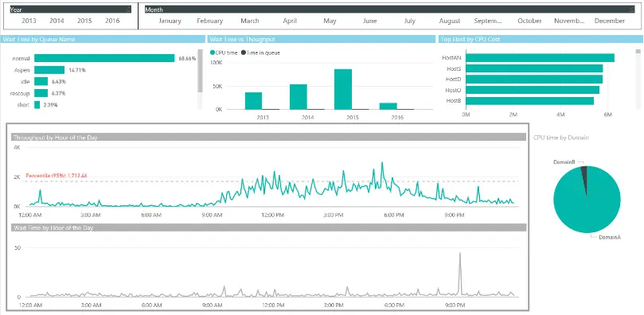Image resolution: width=644 pixels, height=315 pixels.
Task: Select August in the Month slicer
Action: [x=450, y=21]
